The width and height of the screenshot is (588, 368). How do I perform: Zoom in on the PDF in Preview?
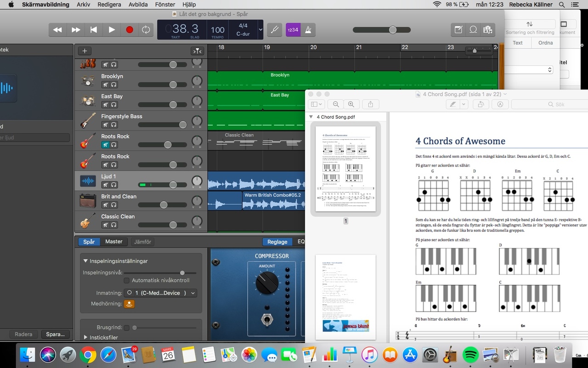coord(351,104)
